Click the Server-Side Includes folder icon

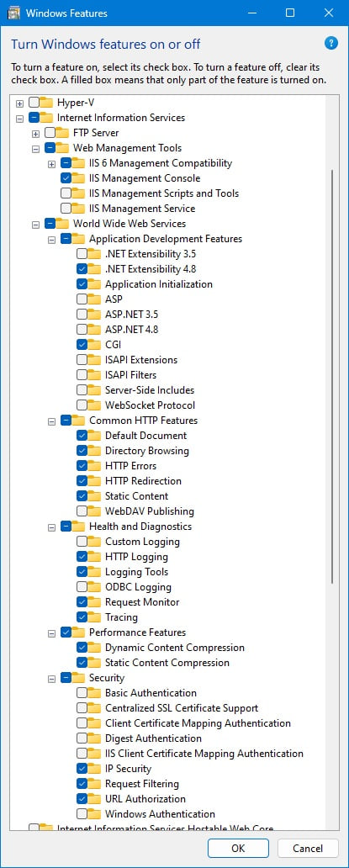coord(94,390)
